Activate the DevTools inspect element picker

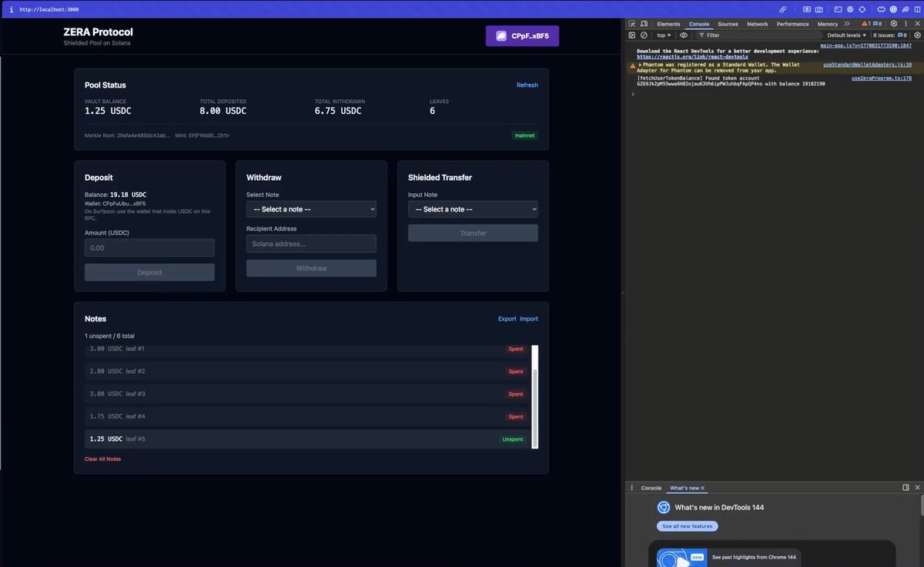632,24
